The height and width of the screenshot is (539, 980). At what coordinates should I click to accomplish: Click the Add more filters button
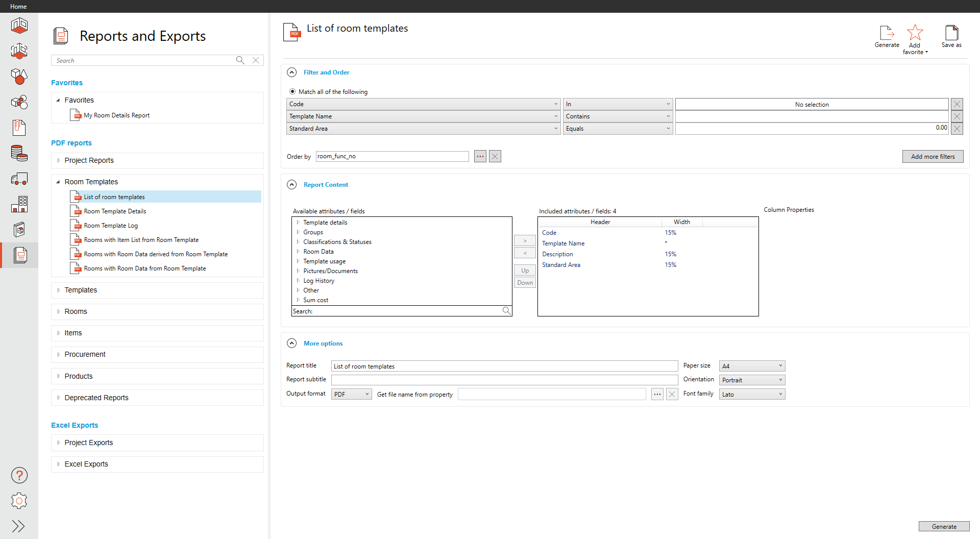(x=933, y=157)
